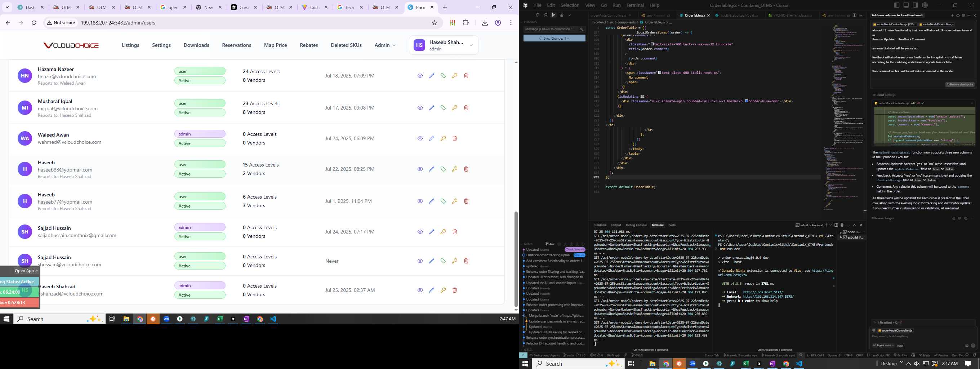The width and height of the screenshot is (980, 369).
Task: Open Cursor search view icon
Action: 545,15
